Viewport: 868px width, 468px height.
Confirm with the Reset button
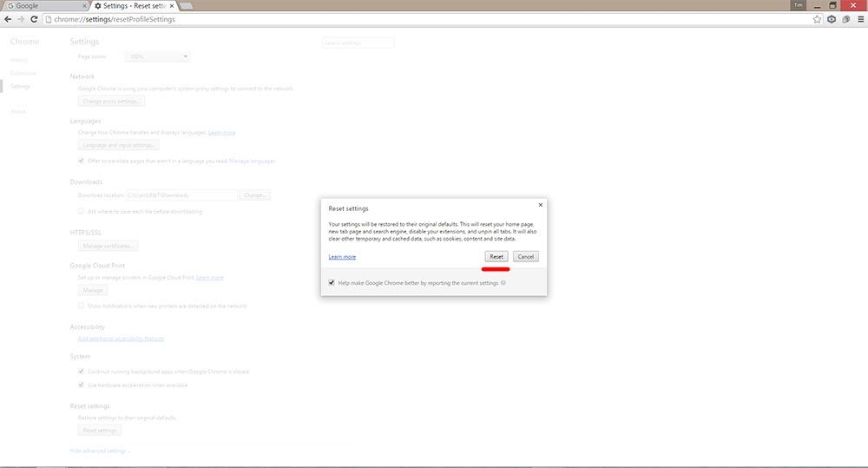[496, 256]
